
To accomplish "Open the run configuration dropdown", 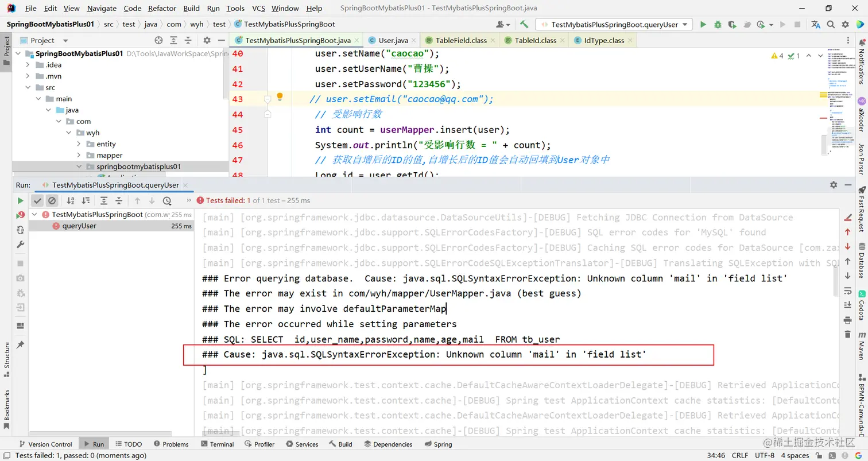I will pos(614,25).
